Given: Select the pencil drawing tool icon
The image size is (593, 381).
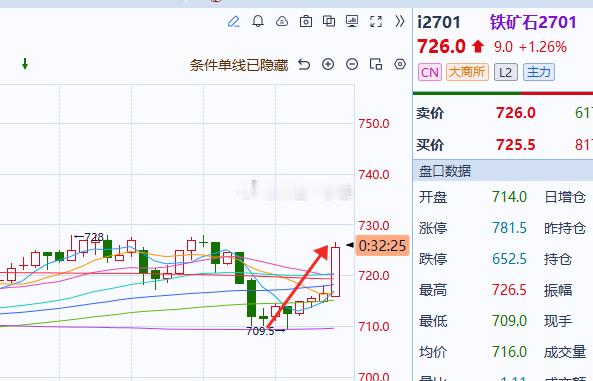Looking at the screenshot, I should pos(234,22).
